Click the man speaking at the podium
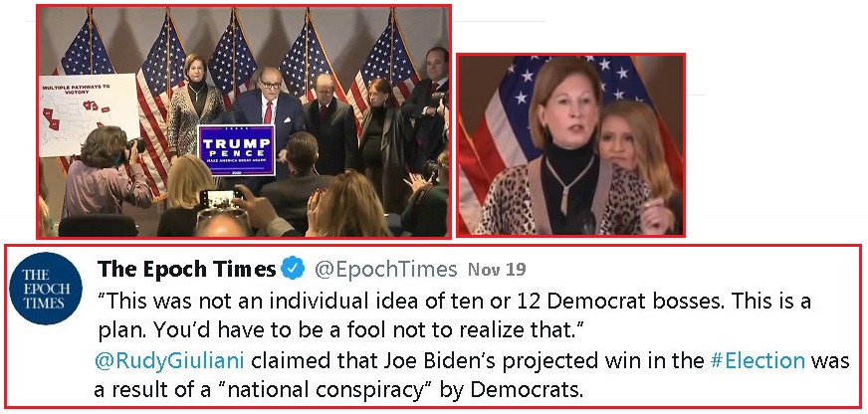The height and width of the screenshot is (414, 868). (x=268, y=102)
